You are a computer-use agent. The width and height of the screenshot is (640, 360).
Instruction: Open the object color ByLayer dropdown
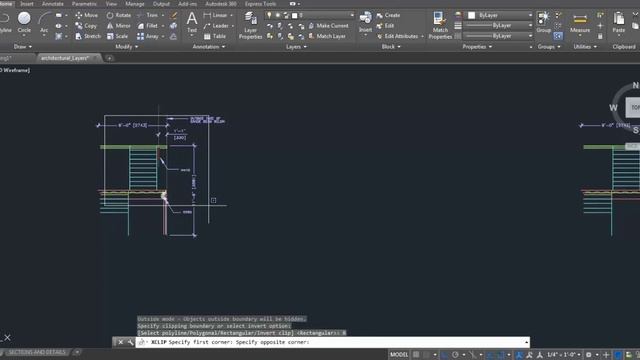click(x=530, y=15)
